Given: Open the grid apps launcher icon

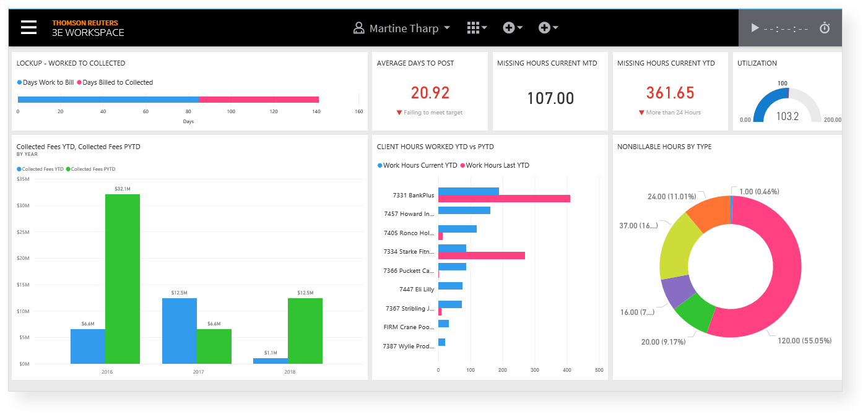Looking at the screenshot, I should click(x=473, y=28).
